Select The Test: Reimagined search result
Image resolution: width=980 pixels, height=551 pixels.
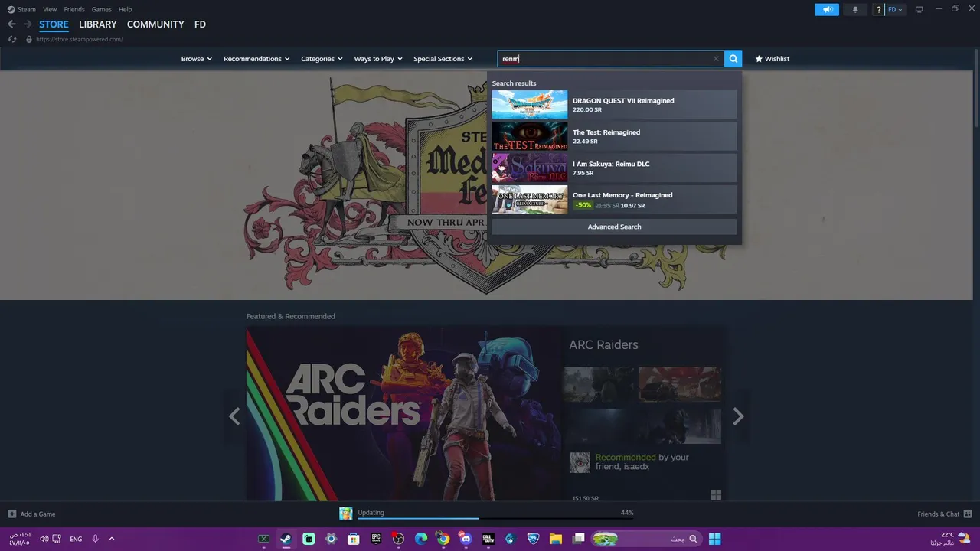(x=614, y=136)
